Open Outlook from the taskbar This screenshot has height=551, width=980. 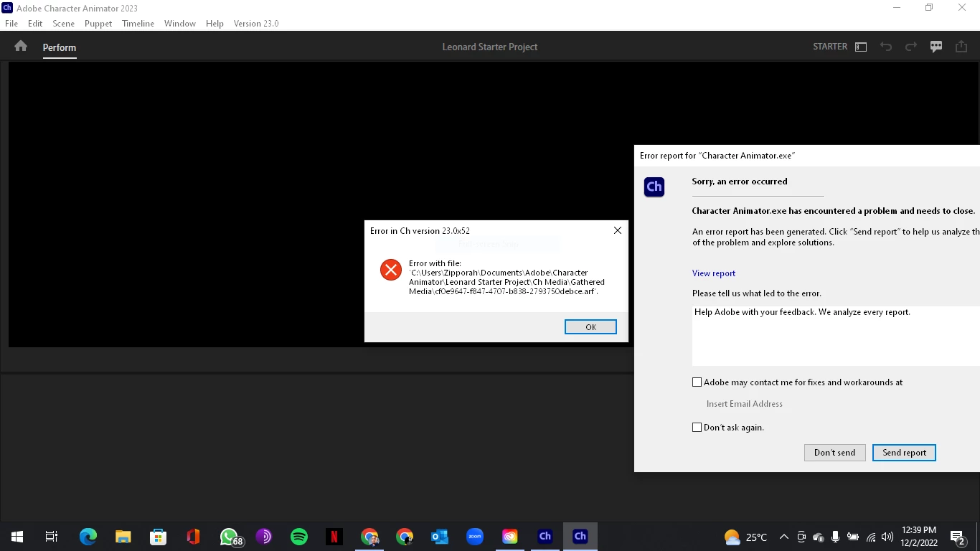(x=440, y=537)
